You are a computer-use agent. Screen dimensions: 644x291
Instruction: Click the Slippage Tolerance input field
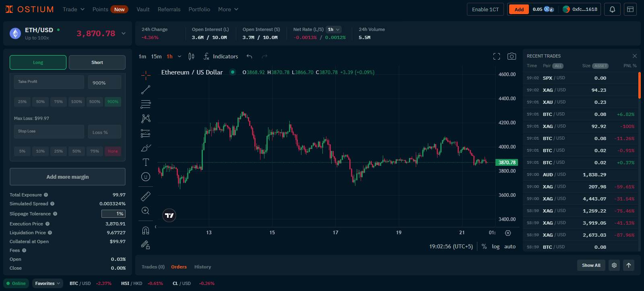pyautogui.click(x=114, y=214)
